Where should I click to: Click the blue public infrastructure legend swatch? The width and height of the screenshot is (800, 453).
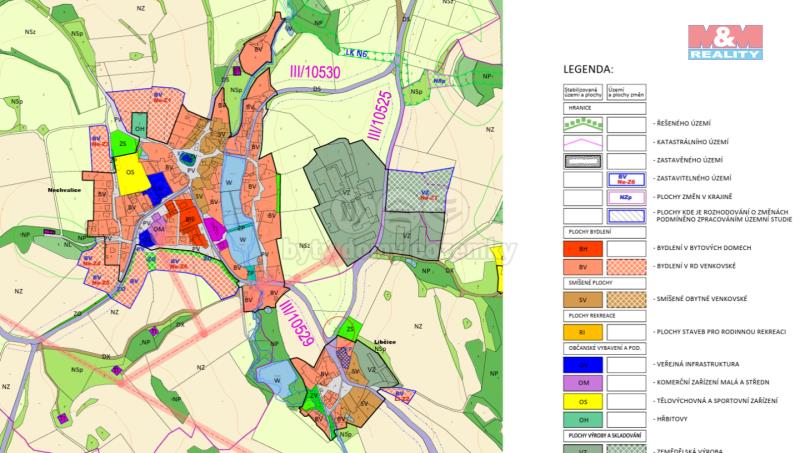[x=582, y=365]
